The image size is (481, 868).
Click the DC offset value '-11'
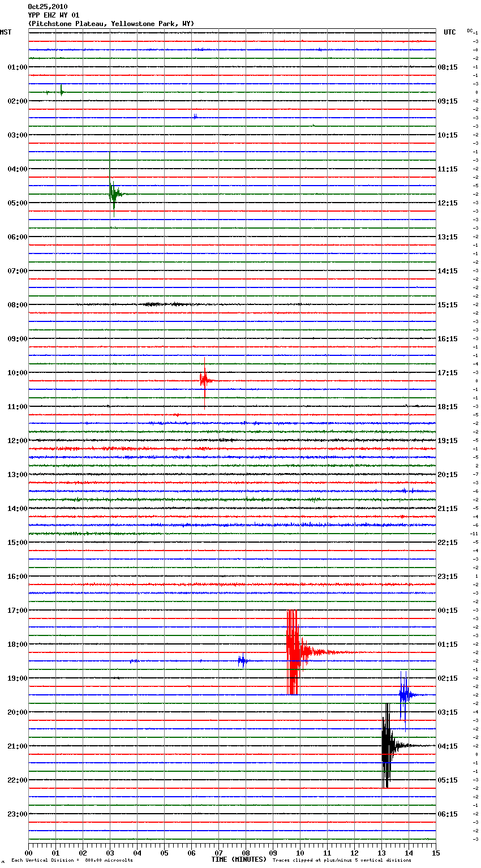(474, 534)
